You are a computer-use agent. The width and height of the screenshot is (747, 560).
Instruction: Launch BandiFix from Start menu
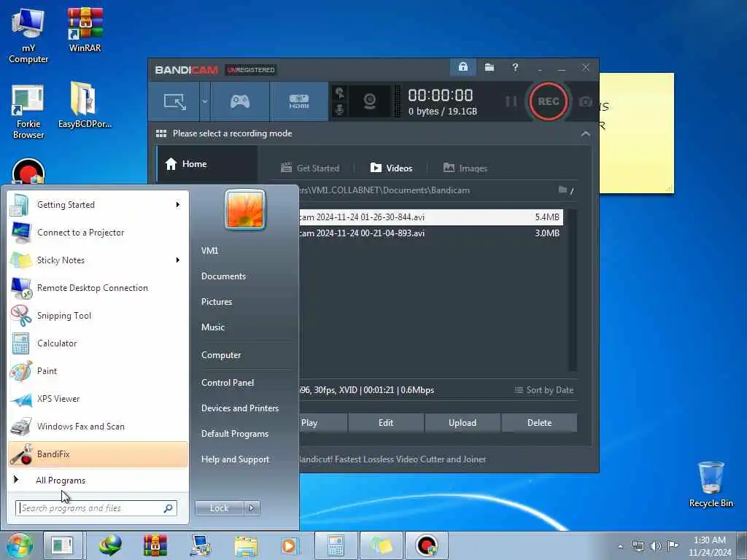(98, 454)
